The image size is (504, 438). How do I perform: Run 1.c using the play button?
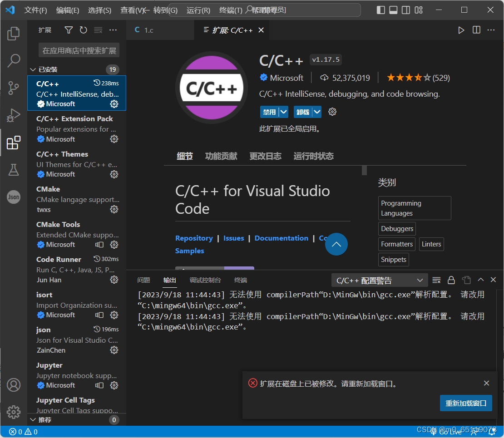461,30
